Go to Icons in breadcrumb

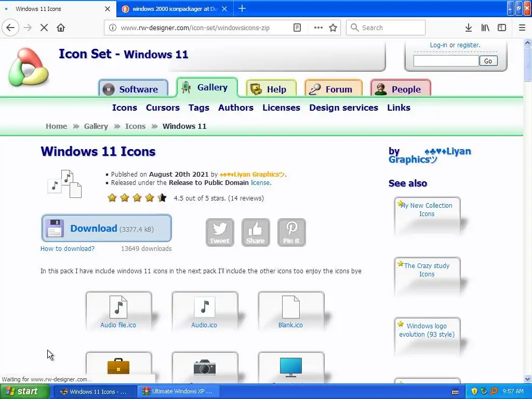click(x=135, y=126)
